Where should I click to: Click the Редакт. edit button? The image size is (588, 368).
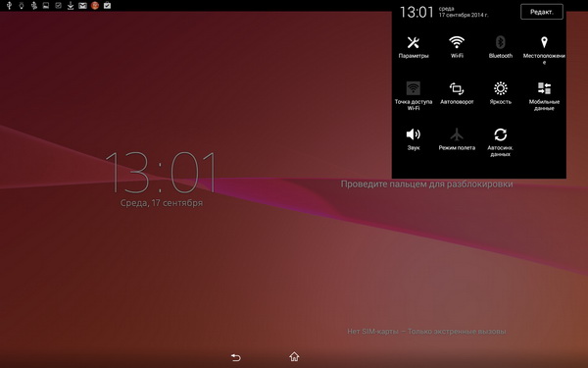click(x=542, y=12)
